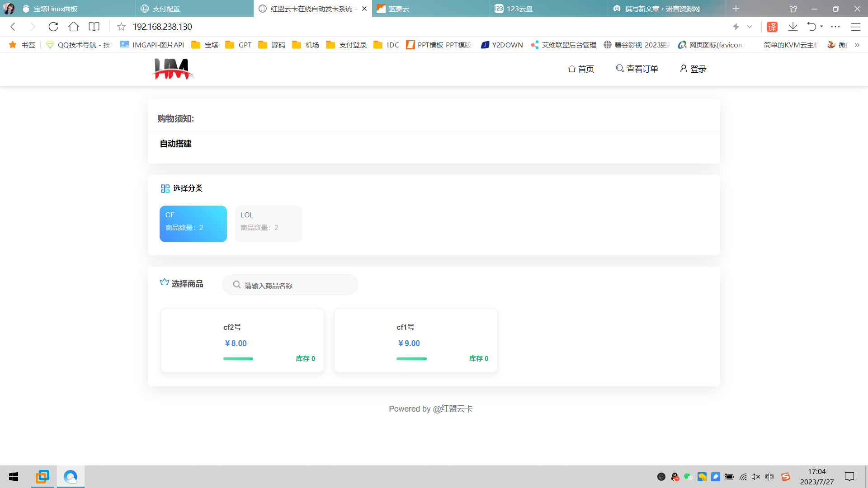The height and width of the screenshot is (488, 868).
Task: Click the lightning speed mode icon
Action: 736,27
